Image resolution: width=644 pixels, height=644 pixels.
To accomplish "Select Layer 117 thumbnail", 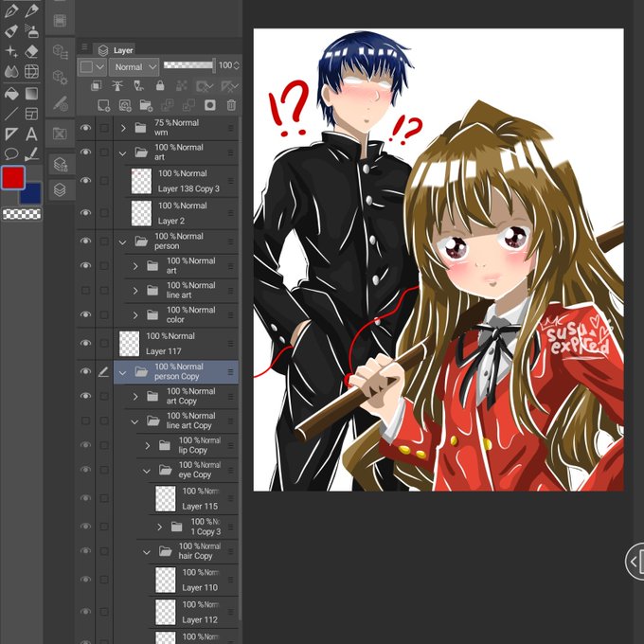I will (129, 344).
